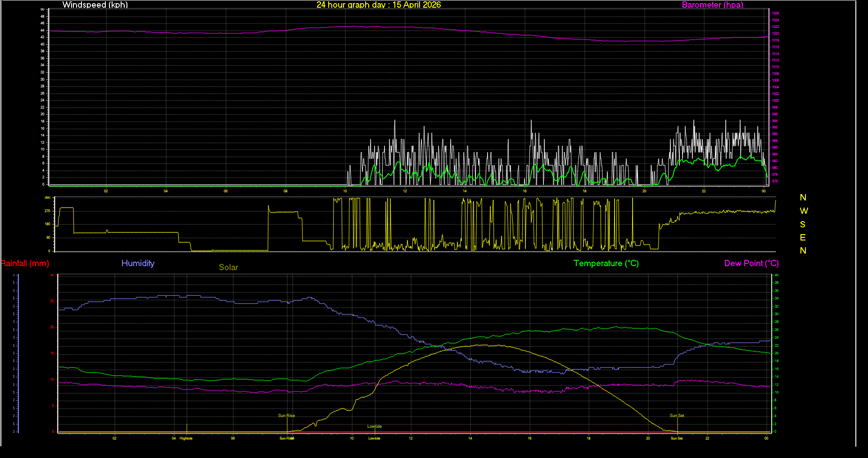Click the compass 'W' label beside wind direction plot

pos(805,210)
